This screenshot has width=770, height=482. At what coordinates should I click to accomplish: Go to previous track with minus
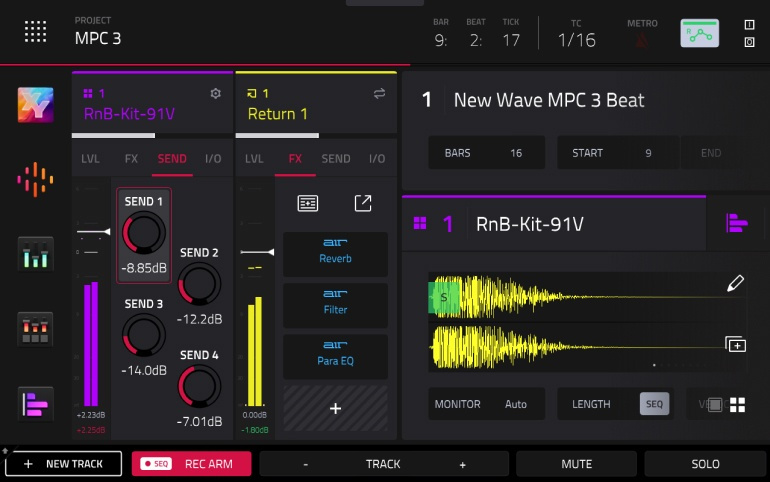305,464
